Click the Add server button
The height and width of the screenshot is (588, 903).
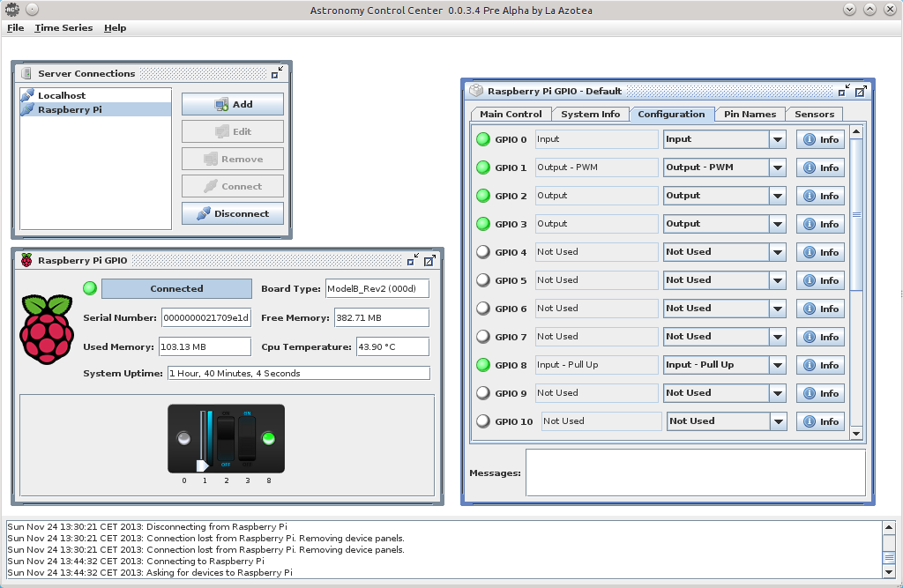pos(233,104)
